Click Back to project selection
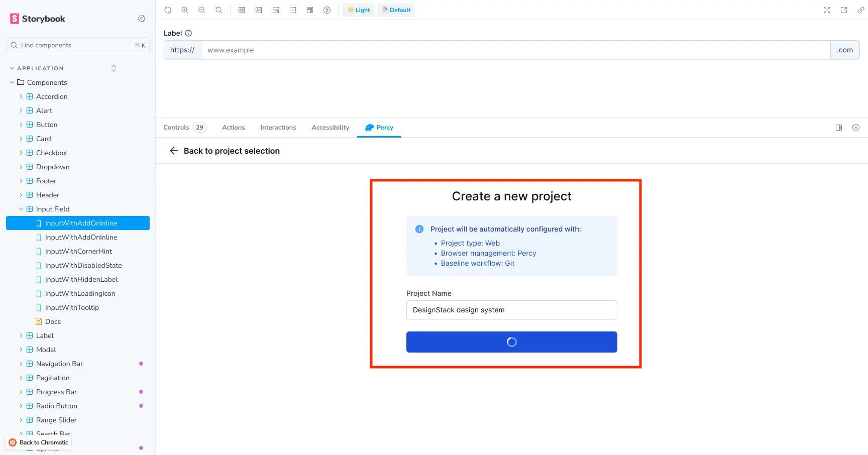The width and height of the screenshot is (868, 455). (x=224, y=151)
